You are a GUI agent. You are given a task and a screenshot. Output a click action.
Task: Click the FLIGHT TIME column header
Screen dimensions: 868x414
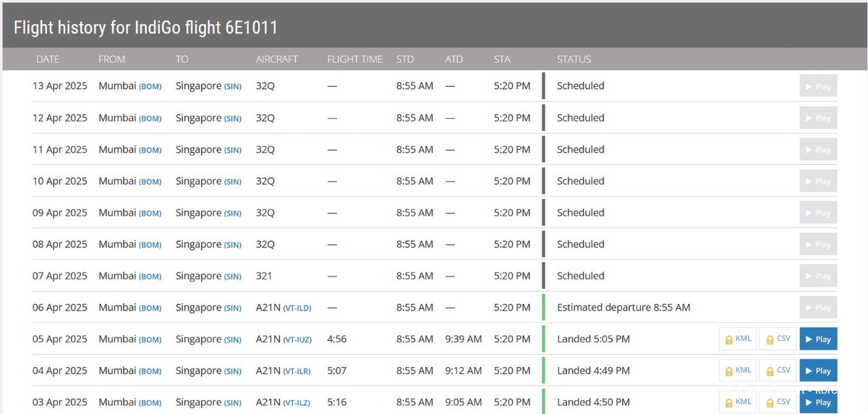coord(355,59)
